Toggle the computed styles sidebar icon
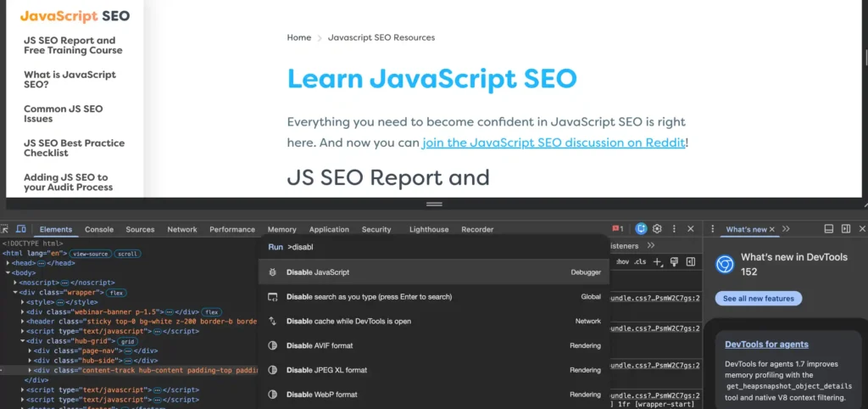This screenshot has width=868, height=409. [x=690, y=261]
